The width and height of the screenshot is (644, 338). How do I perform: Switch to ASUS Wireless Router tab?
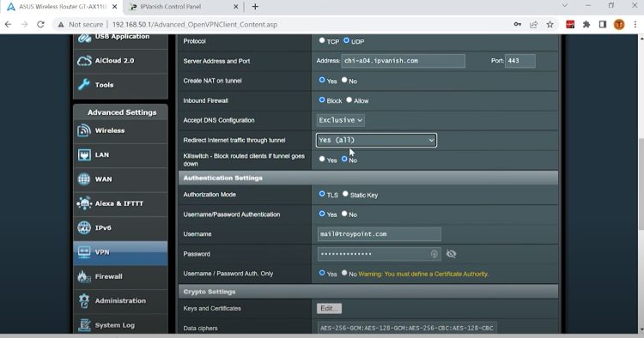63,7
